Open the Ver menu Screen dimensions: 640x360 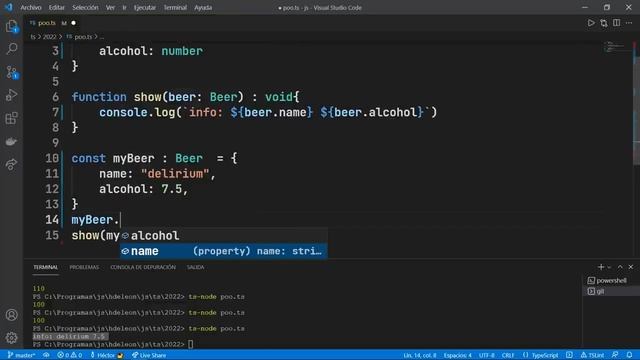[x=110, y=7]
